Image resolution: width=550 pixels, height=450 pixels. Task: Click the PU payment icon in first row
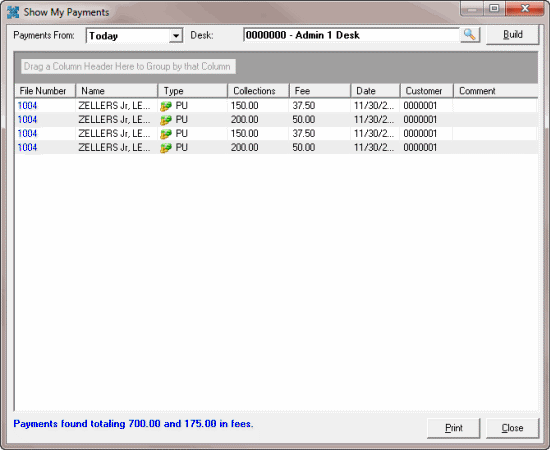[x=166, y=106]
